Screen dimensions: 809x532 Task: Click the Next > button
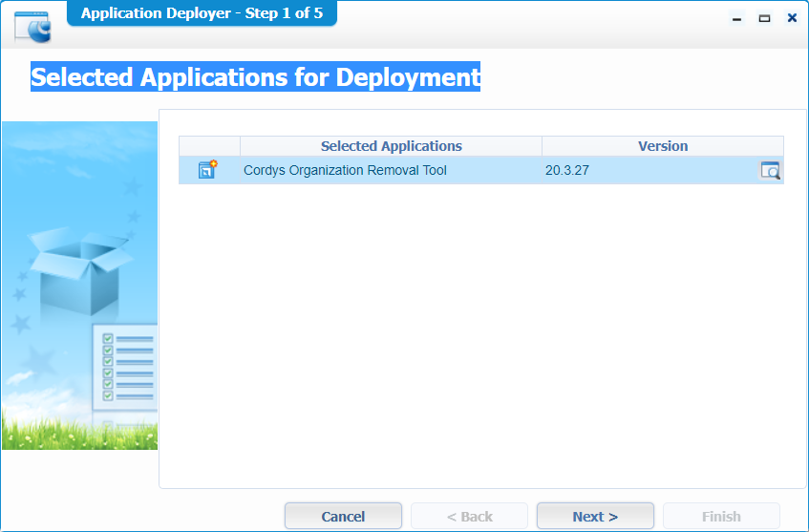[x=595, y=516]
